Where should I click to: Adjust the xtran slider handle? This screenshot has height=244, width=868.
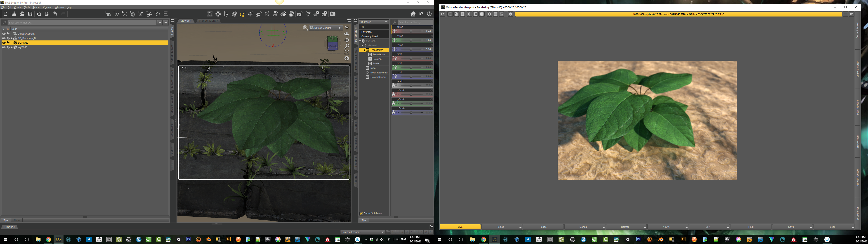click(411, 31)
